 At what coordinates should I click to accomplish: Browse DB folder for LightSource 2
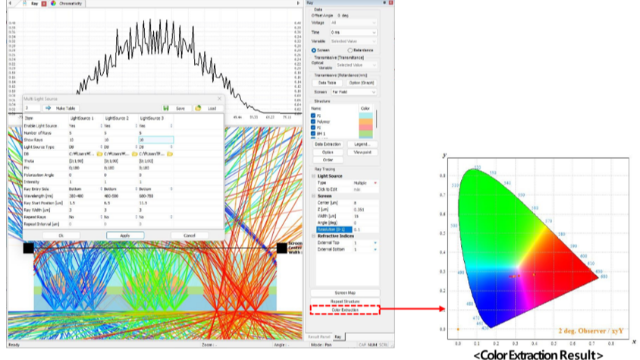[134, 154]
